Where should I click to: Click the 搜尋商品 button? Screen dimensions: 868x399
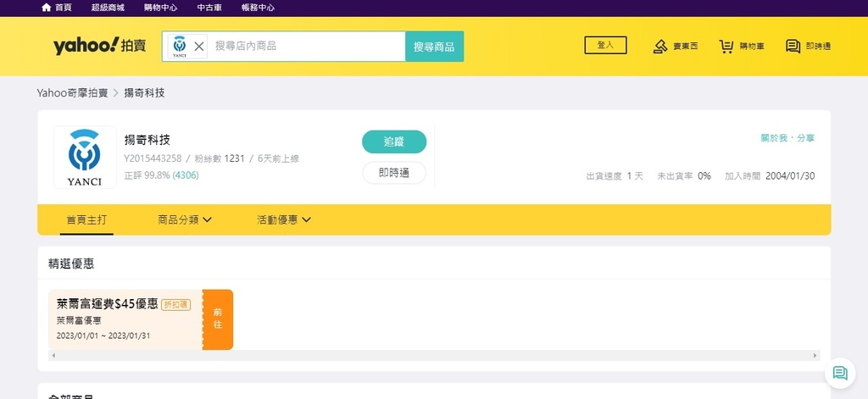click(x=435, y=47)
